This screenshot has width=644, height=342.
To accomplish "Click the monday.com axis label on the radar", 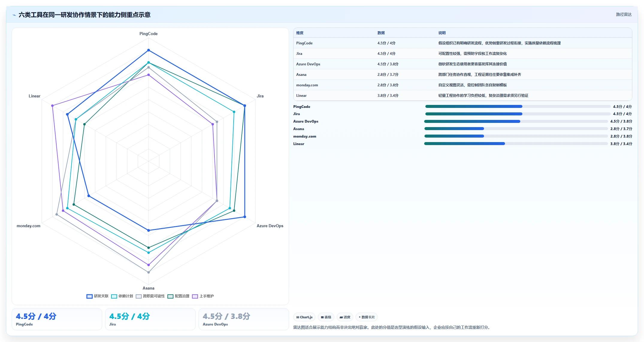I will pyautogui.click(x=28, y=226).
